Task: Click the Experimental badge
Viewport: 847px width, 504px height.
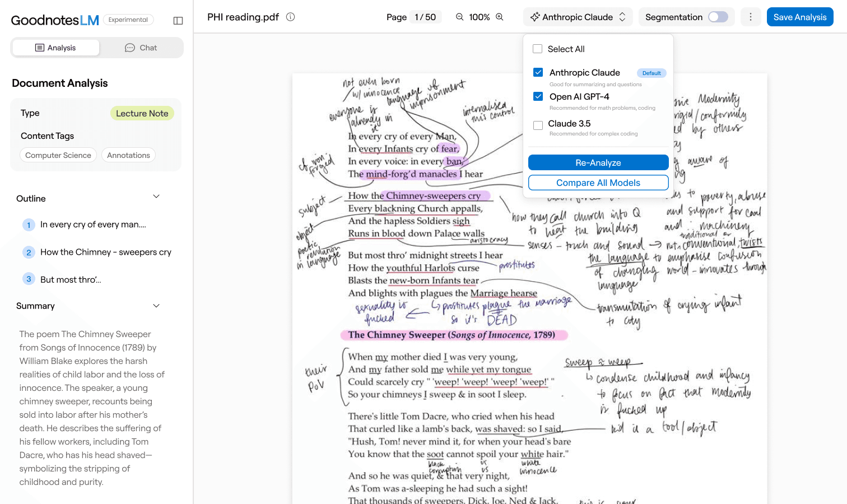Action: [128, 20]
